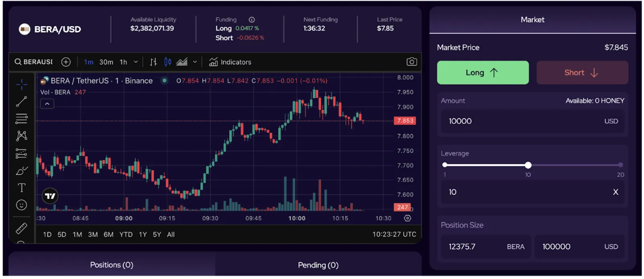Image resolution: width=644 pixels, height=279 pixels.
Task: Click the Amount input field showing 10000
Action: point(533,121)
